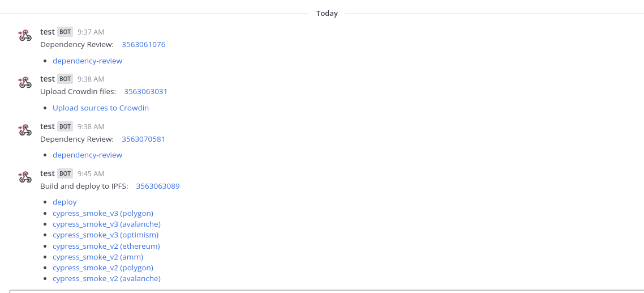Open run link 3563063089
Image resolution: width=644 pixels, height=293 pixels.
158,186
